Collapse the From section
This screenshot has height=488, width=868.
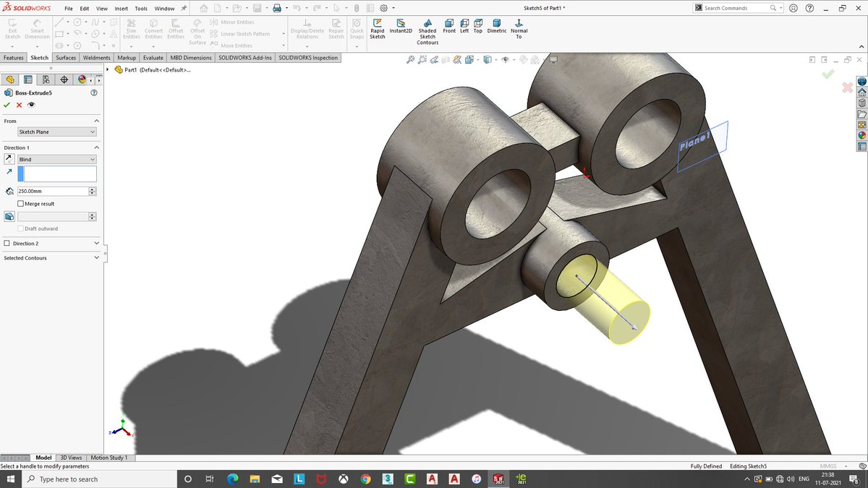pyautogui.click(x=97, y=121)
